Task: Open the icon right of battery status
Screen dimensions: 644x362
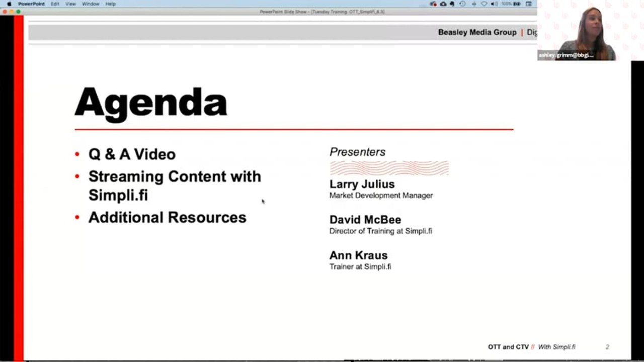Action: coord(529,4)
